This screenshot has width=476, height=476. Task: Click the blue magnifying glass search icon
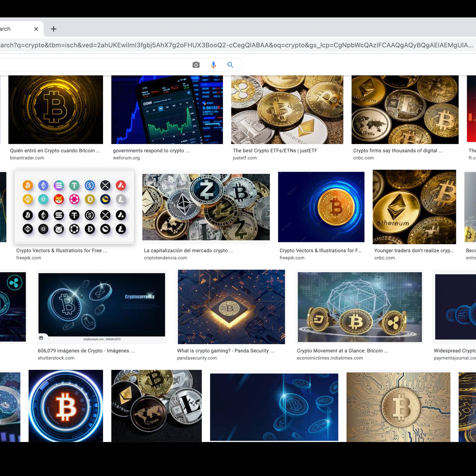click(x=230, y=65)
